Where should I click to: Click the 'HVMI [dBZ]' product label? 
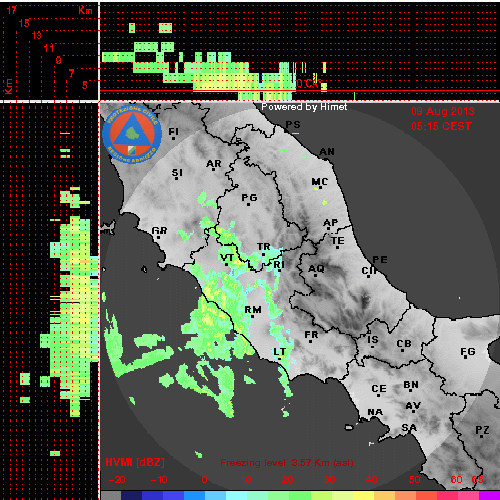(x=135, y=463)
